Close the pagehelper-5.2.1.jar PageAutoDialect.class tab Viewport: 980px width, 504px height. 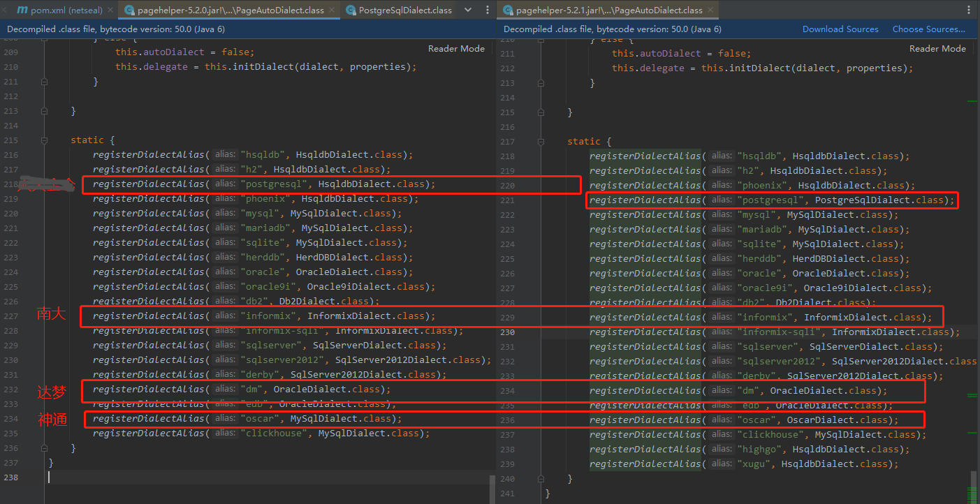click(711, 10)
